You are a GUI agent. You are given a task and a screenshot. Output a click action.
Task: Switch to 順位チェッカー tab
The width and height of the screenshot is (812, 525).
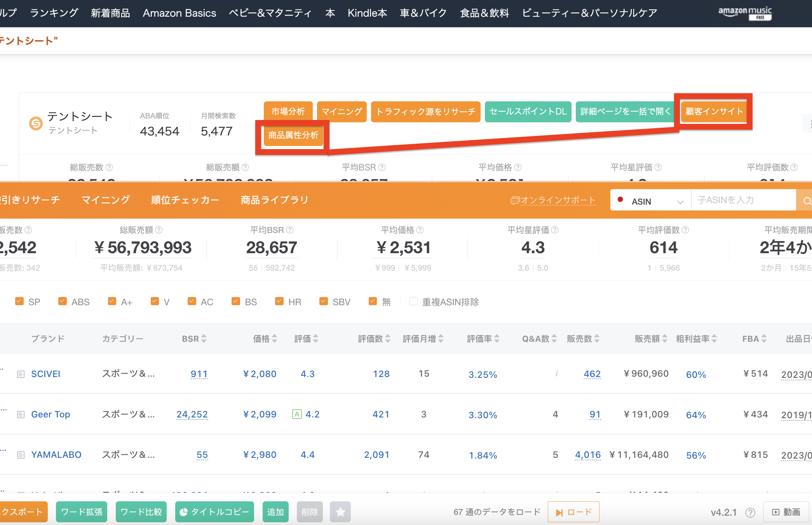click(x=185, y=200)
